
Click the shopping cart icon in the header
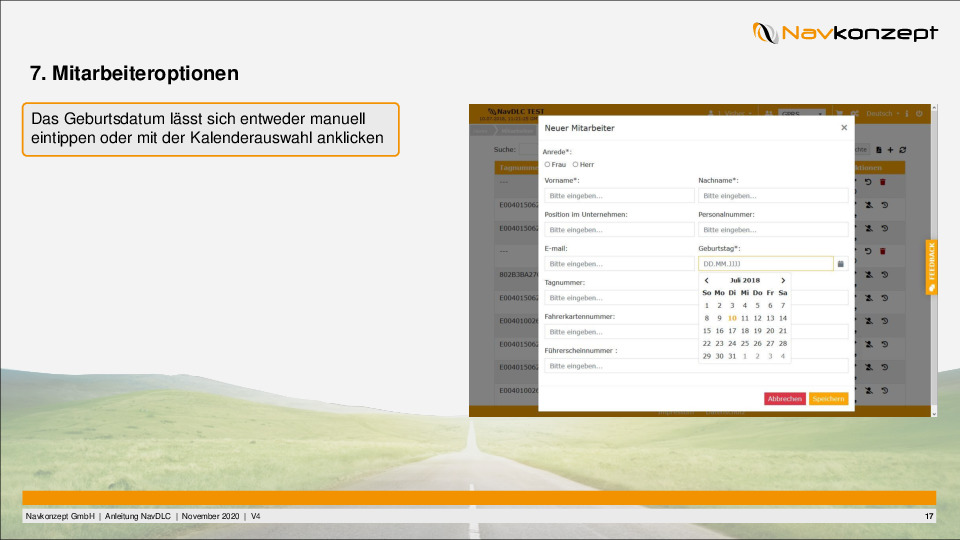(840, 114)
